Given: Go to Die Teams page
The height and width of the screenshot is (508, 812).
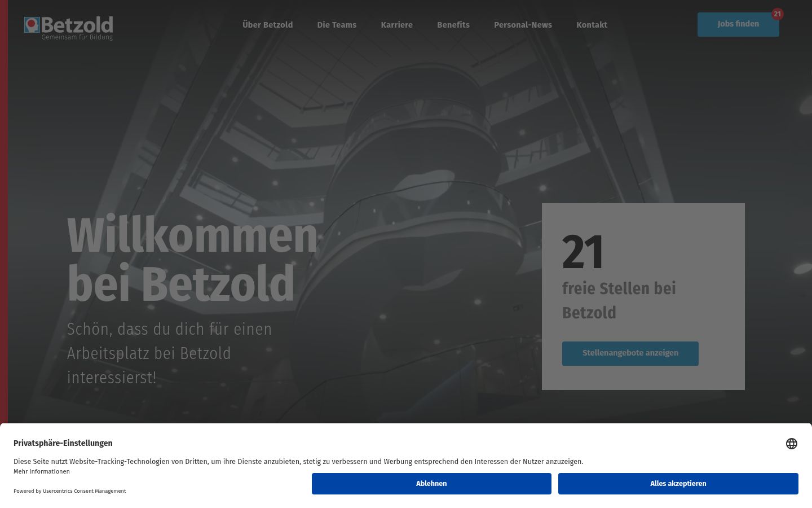Looking at the screenshot, I should [337, 25].
